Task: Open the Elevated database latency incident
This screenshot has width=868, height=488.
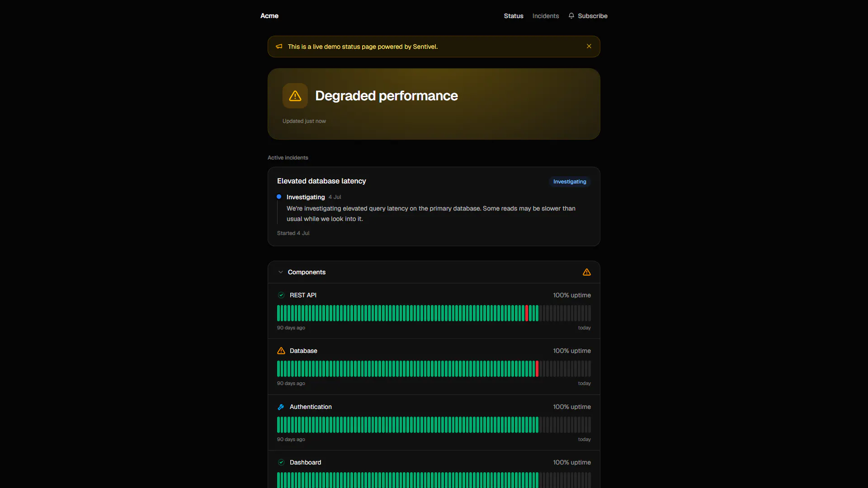Action: [x=321, y=181]
